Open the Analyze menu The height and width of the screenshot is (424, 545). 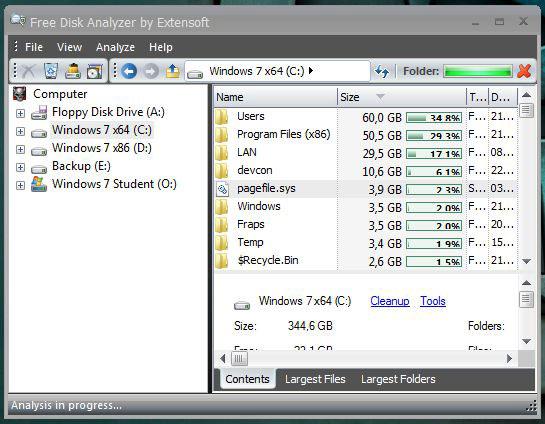pos(115,47)
